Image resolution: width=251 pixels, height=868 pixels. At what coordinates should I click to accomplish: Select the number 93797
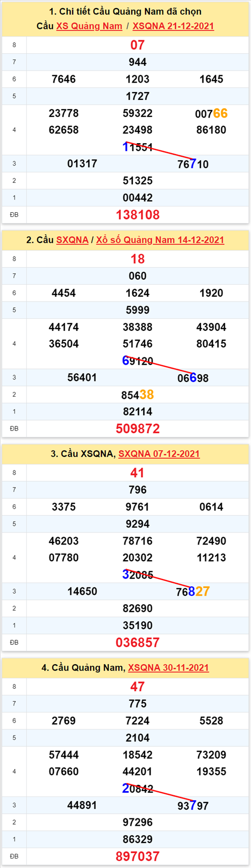tap(193, 806)
